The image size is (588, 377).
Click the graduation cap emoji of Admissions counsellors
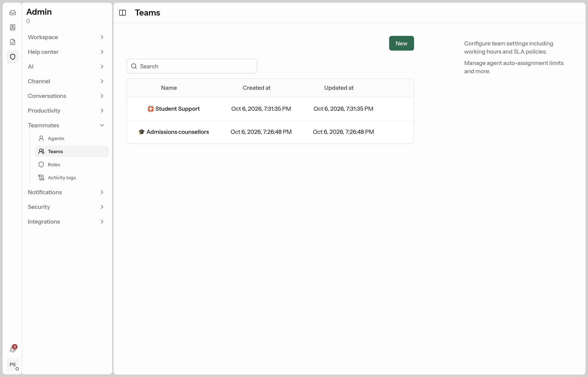point(142,132)
